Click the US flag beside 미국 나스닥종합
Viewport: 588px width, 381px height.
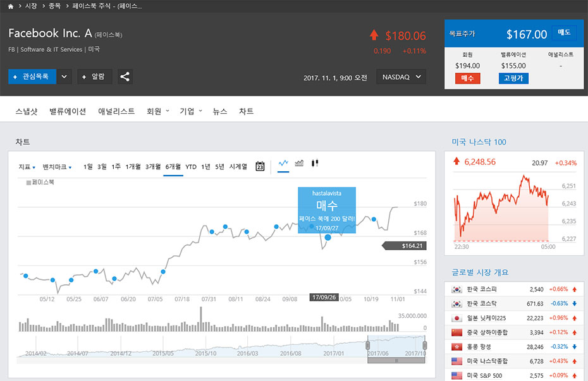click(456, 361)
